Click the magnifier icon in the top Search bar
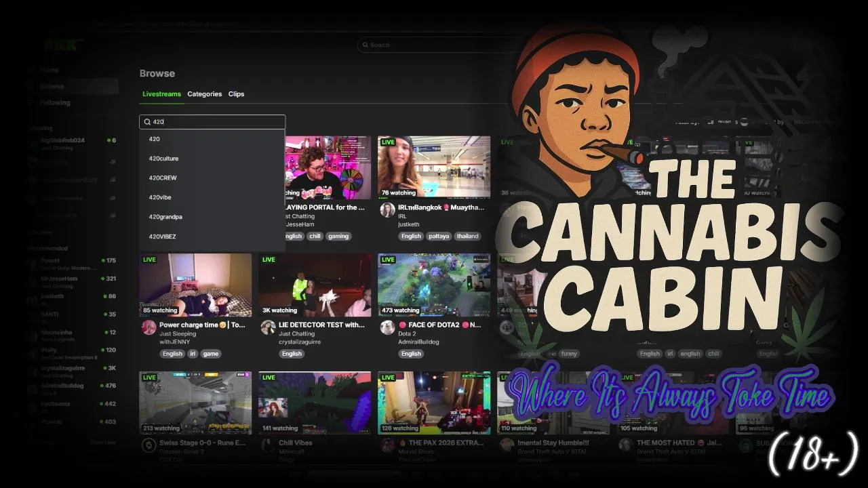This screenshot has width=868, height=488. (366, 45)
